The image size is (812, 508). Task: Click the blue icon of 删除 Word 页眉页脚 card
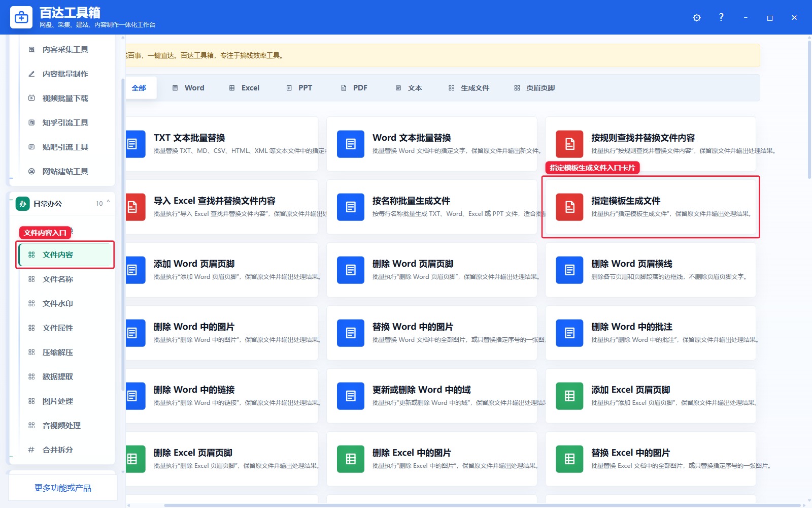(351, 270)
